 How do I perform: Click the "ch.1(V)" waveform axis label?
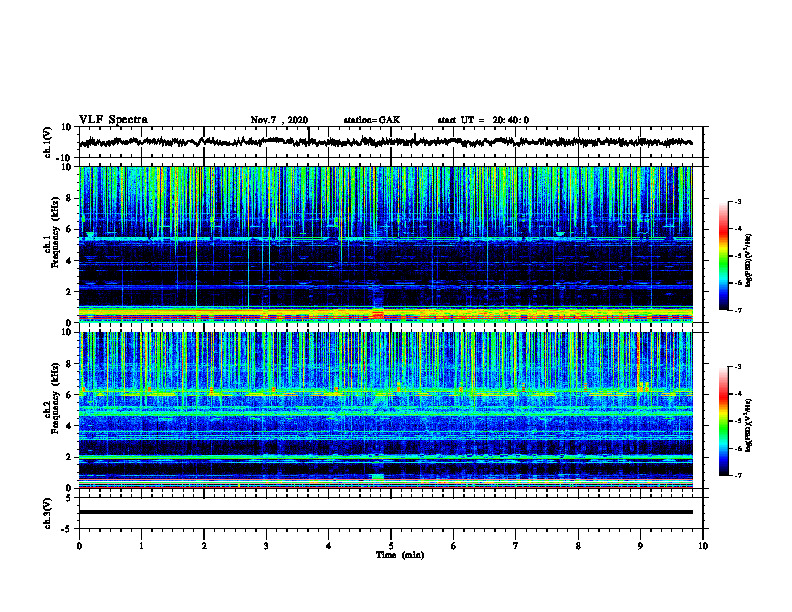point(48,142)
